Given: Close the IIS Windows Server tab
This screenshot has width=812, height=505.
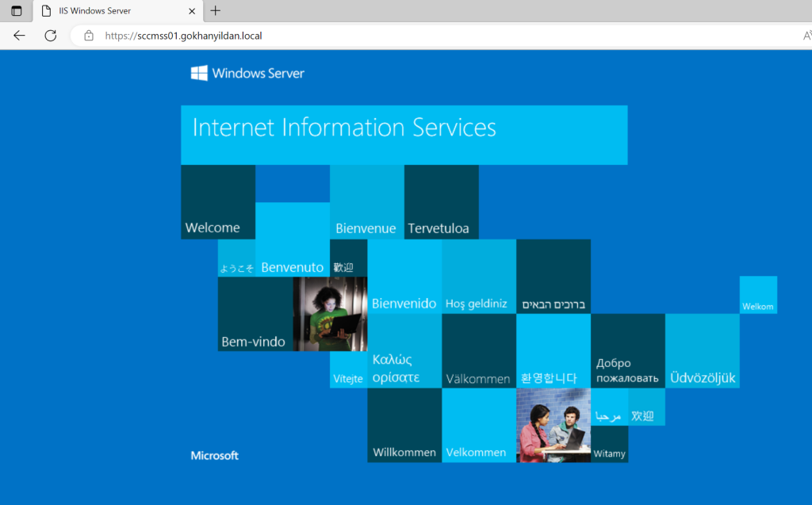Looking at the screenshot, I should pos(192,11).
